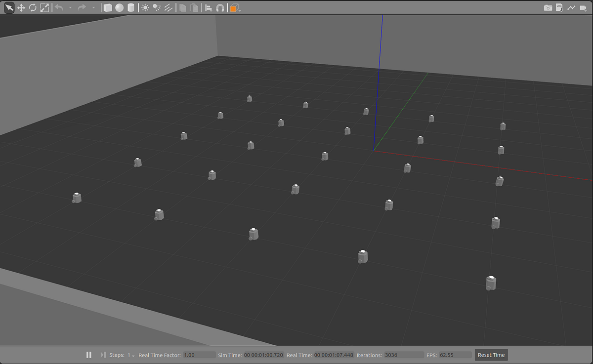Toggle the align tool
The height and width of the screenshot is (364, 593).
pyautogui.click(x=208, y=7)
